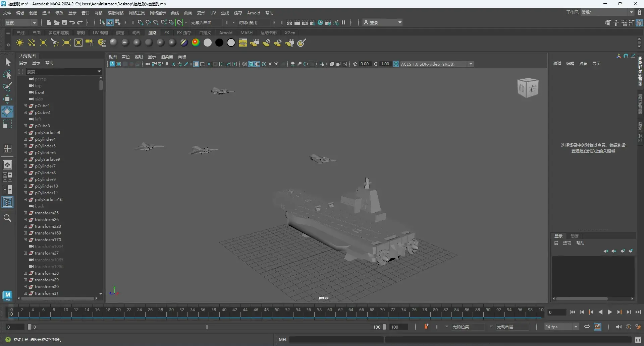644x346 pixels.
Task: Select the Move tool
Action: tap(7, 99)
